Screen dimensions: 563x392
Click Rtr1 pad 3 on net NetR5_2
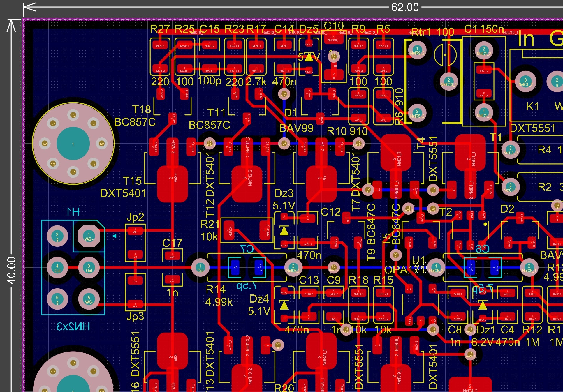point(417,113)
